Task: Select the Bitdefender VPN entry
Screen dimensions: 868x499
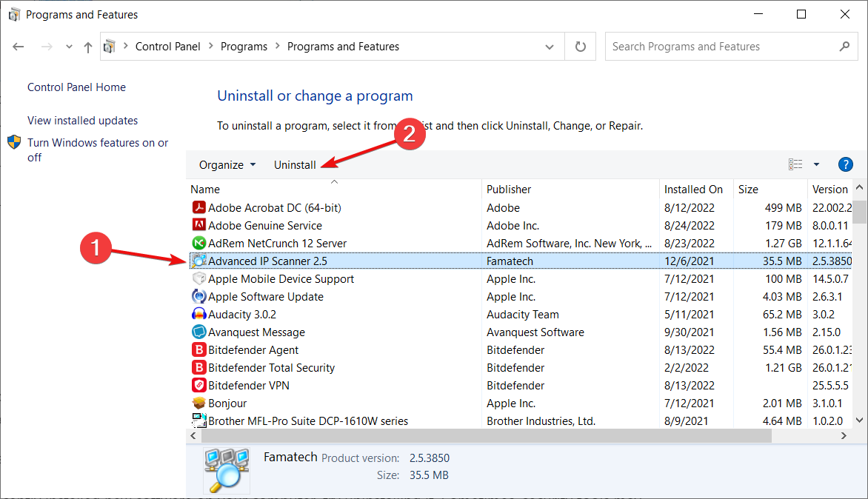Action: pos(521,385)
